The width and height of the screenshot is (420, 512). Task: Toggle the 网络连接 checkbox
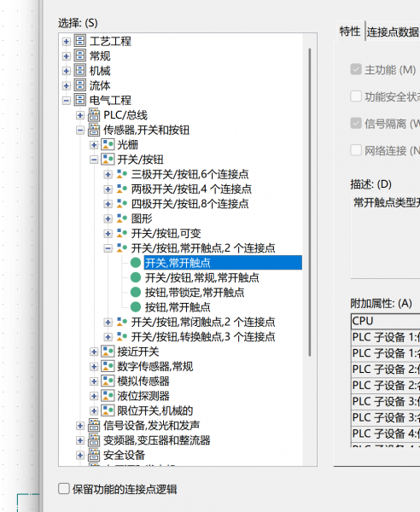[x=356, y=150]
